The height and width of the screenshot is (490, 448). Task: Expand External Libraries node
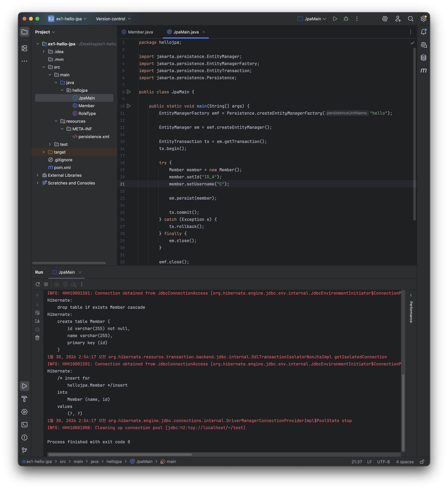[38, 175]
